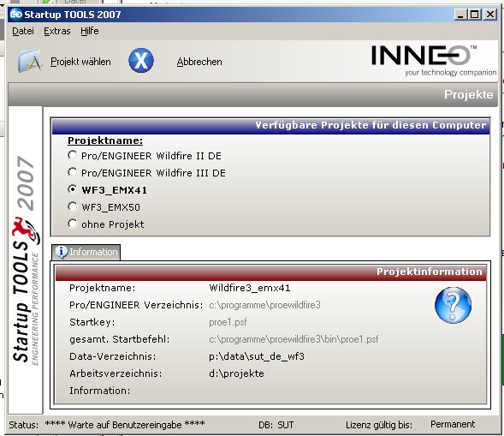Click the Wildfire3_emx41 project name value
Viewport: 504px width, 436px height.
(249, 288)
